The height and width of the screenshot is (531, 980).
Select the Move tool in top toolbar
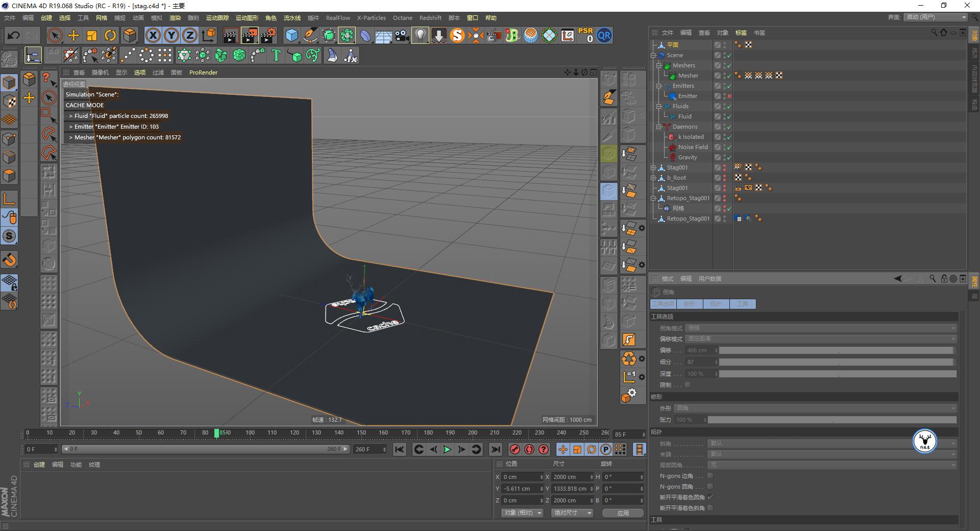point(73,35)
